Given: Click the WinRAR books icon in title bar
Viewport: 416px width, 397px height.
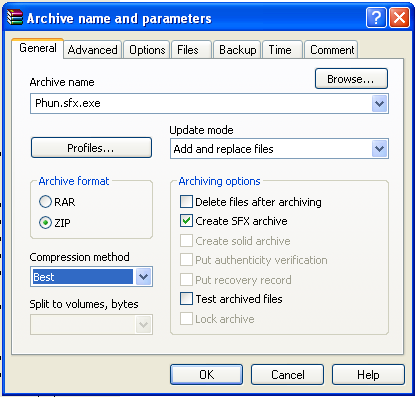Looking at the screenshot, I should point(15,17).
